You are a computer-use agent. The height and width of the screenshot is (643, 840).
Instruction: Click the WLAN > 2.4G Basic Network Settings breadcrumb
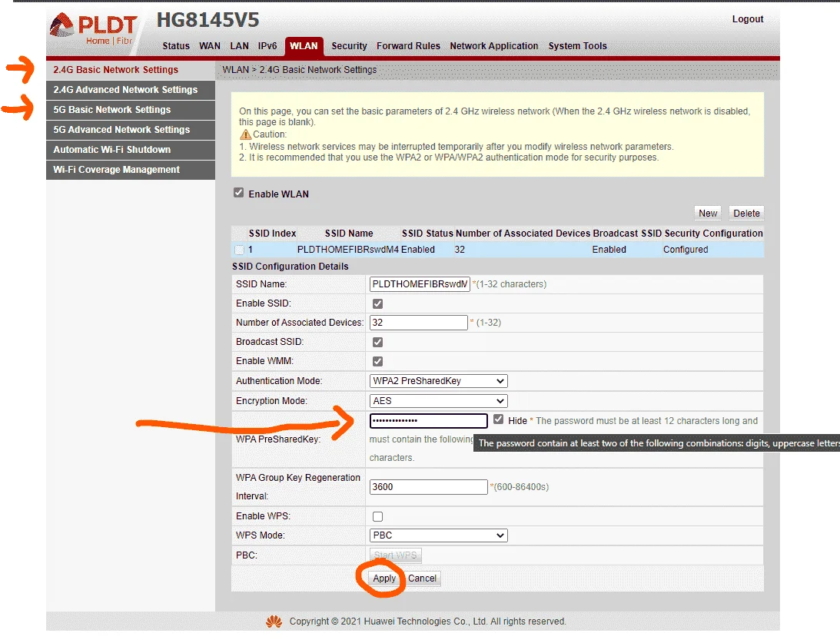300,70
